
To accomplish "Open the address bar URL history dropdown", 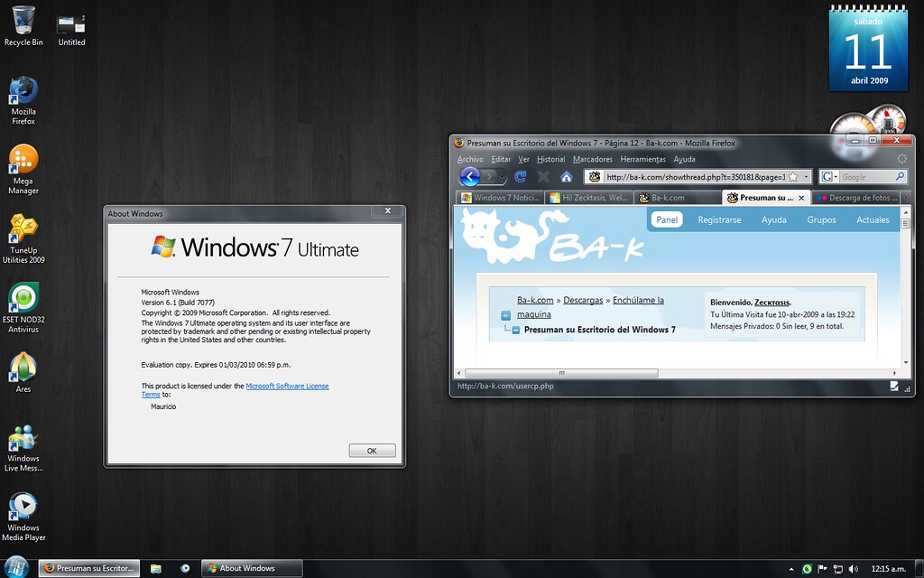I will click(806, 176).
